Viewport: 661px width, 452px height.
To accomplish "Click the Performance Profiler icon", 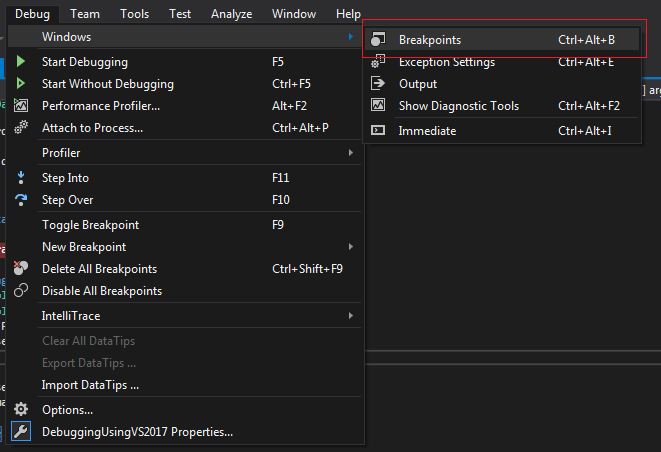I will click(x=21, y=106).
